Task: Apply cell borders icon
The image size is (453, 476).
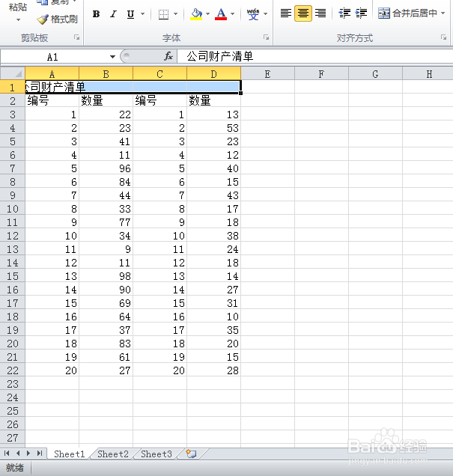Action: point(163,14)
